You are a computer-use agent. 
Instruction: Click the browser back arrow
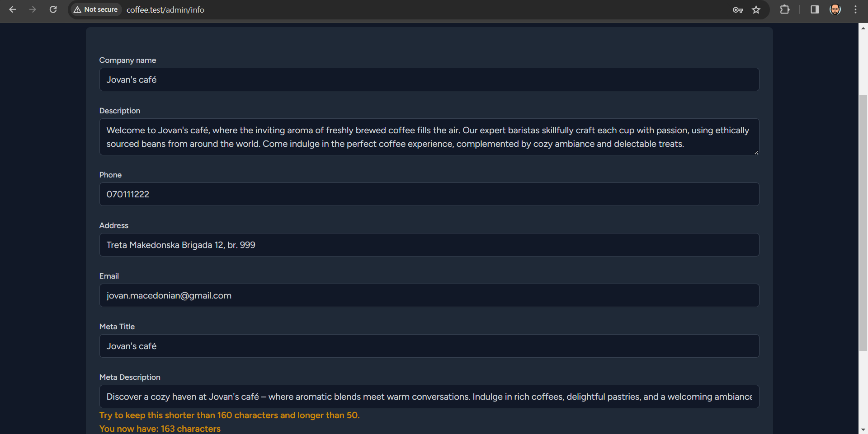13,9
